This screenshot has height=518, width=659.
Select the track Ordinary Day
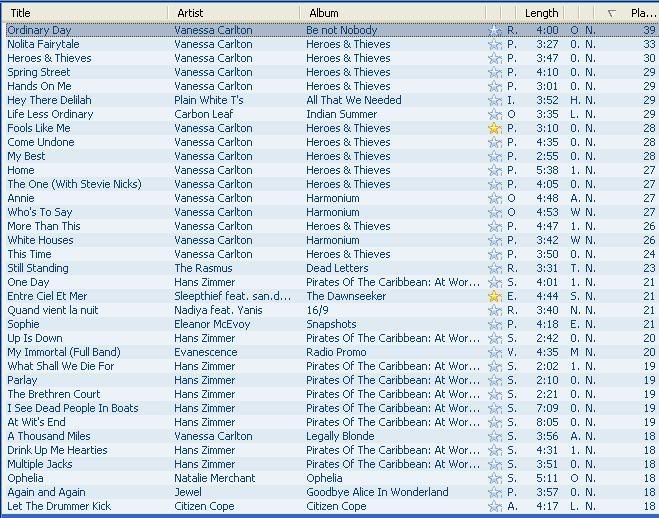39,30
